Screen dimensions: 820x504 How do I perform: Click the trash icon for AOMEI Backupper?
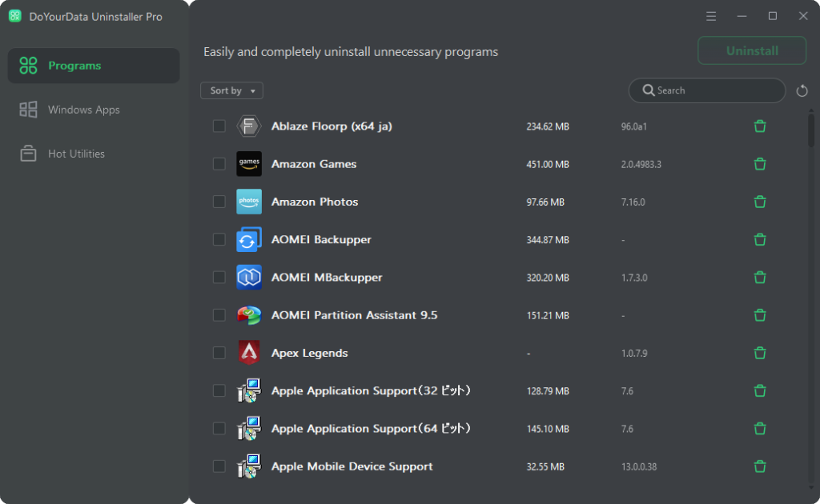(x=760, y=240)
